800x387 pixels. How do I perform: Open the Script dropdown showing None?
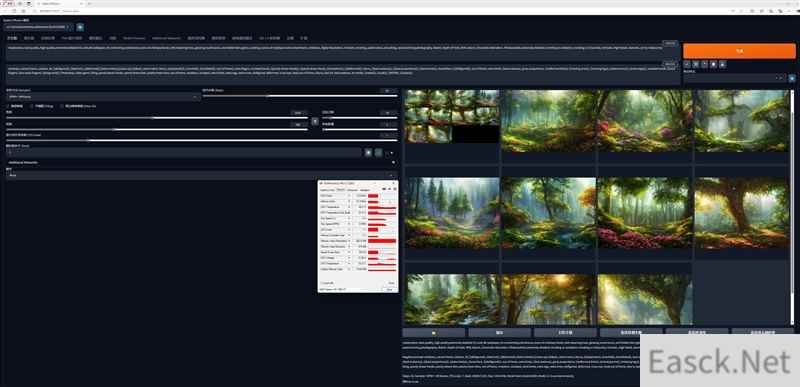pyautogui.click(x=201, y=175)
